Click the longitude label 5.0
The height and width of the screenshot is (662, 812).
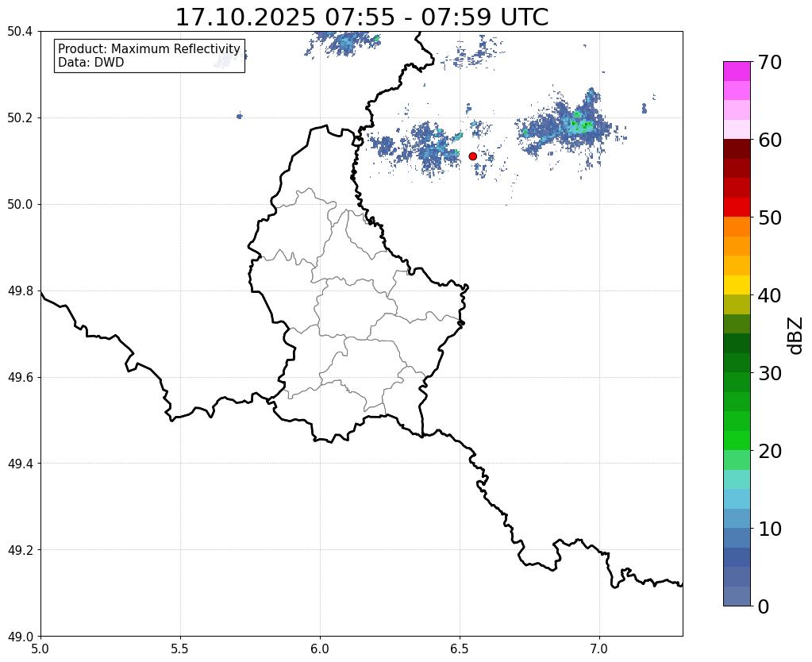40,649
